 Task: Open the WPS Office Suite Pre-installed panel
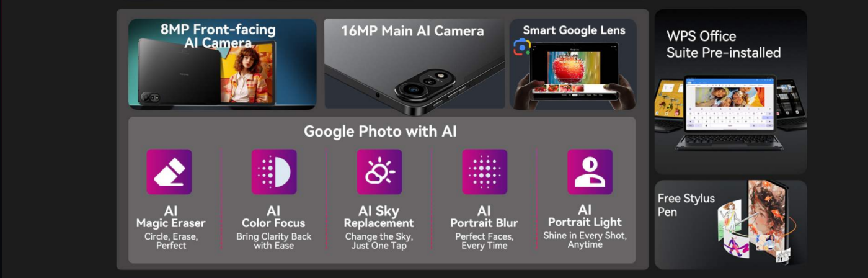[731, 91]
